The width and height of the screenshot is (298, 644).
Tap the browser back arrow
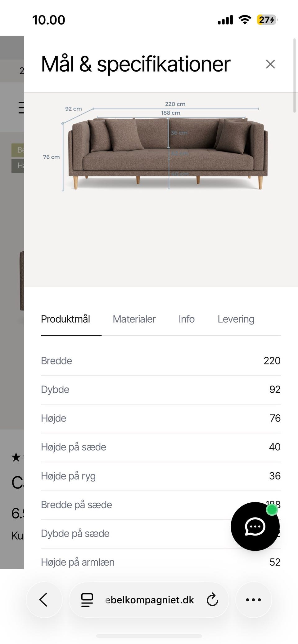pos(44,600)
